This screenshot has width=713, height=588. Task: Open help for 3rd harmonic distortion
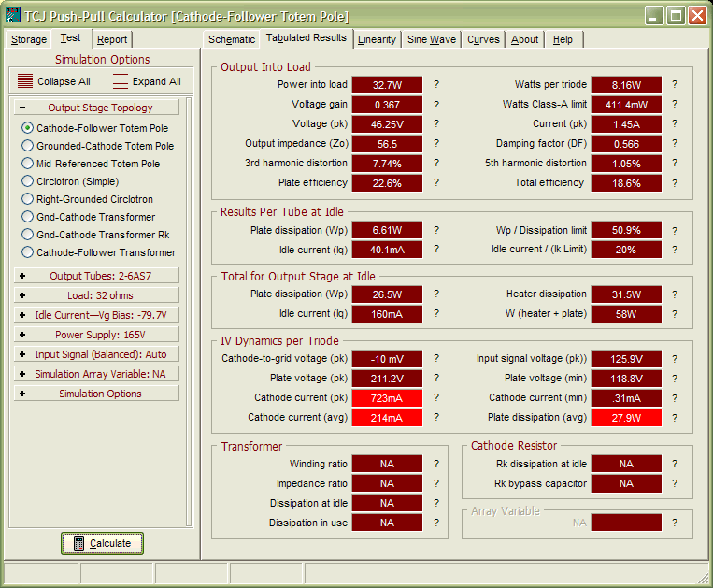point(435,164)
